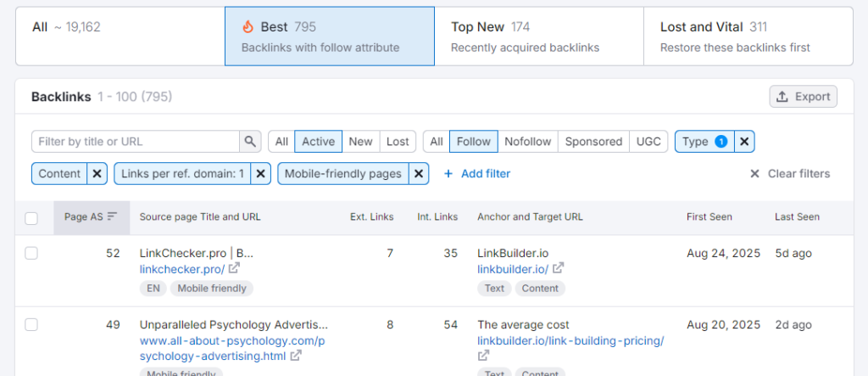Check the Unparalleled Psychology row checkbox
Image resolution: width=868 pixels, height=376 pixels.
pyautogui.click(x=31, y=325)
